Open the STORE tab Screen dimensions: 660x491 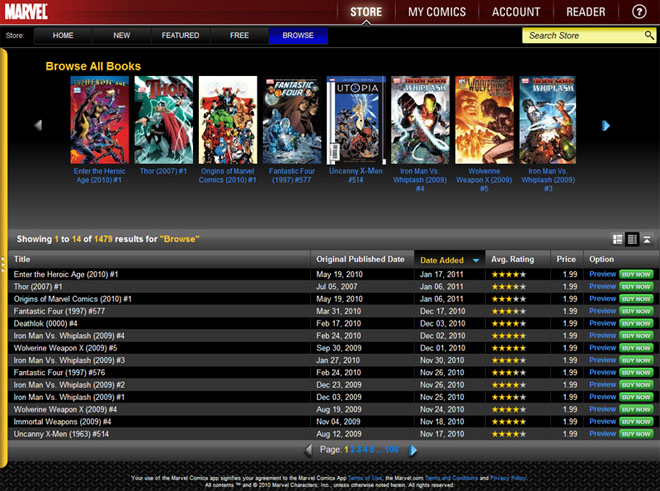366,12
